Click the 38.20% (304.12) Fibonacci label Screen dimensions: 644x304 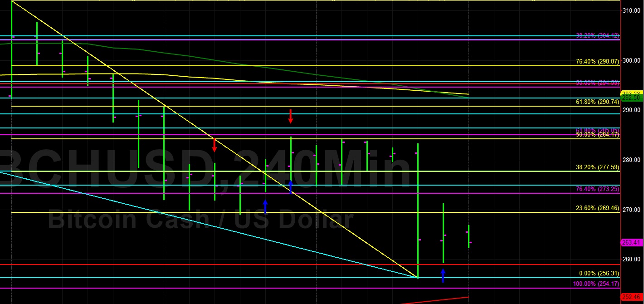(597, 36)
